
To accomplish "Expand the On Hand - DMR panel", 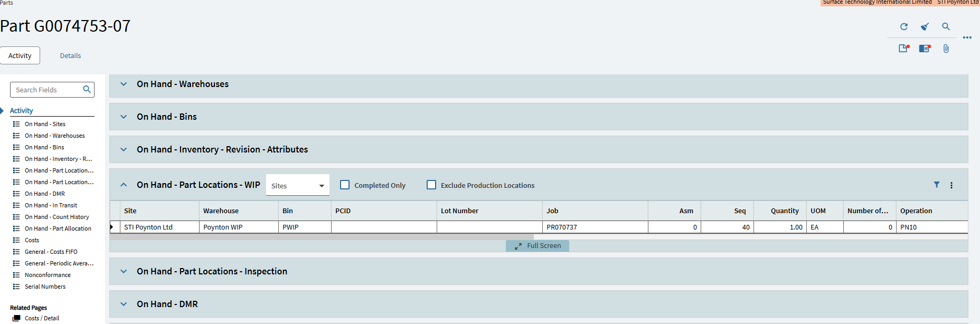I will click(124, 304).
